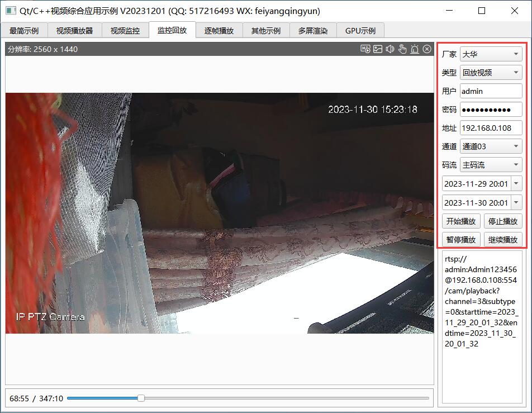Open the start datetime calendar dropdown arrow
532x413 pixels.
point(516,183)
